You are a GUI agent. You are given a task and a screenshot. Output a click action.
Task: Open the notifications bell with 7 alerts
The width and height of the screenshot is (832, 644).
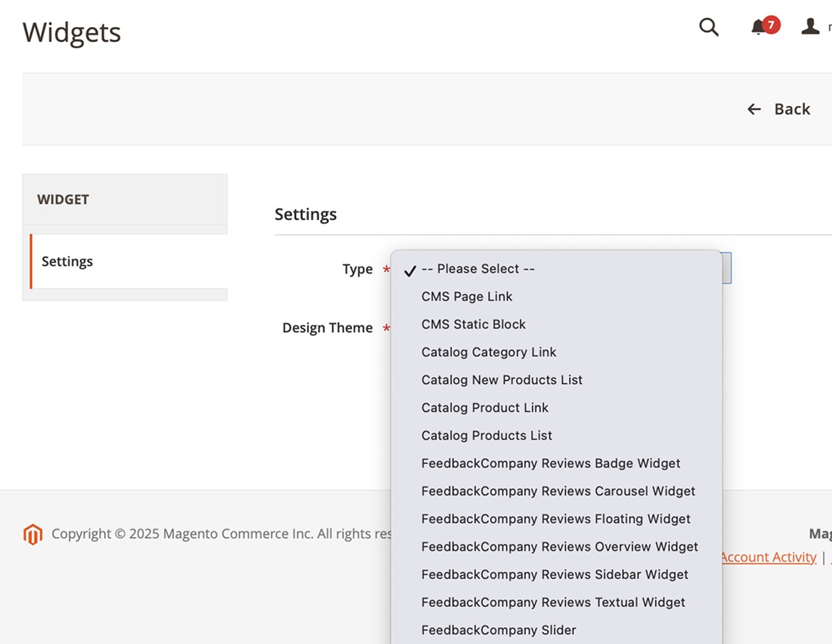point(765,26)
